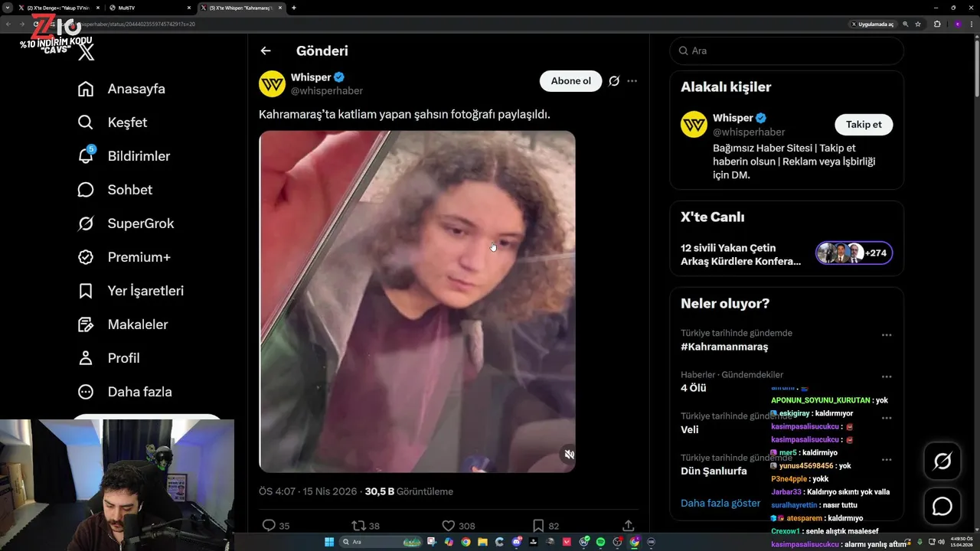Open File Explorer from the taskbar
The width and height of the screenshot is (980, 551).
[x=482, y=542]
